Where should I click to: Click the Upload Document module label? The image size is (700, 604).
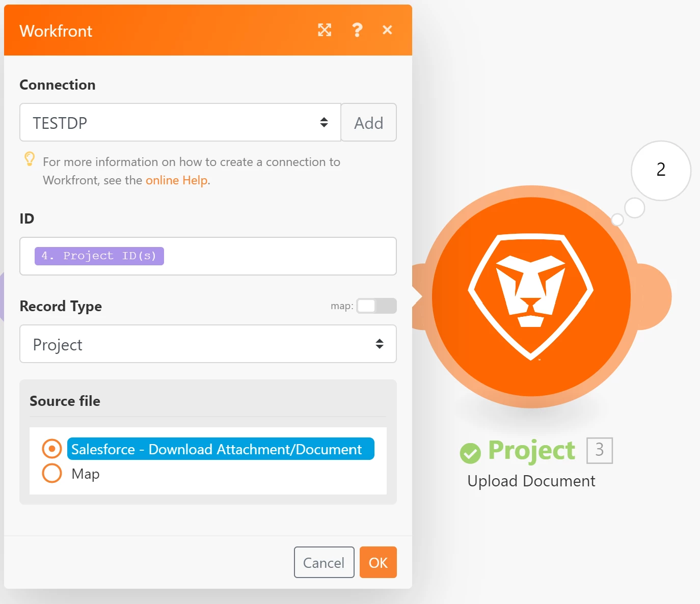[531, 481]
